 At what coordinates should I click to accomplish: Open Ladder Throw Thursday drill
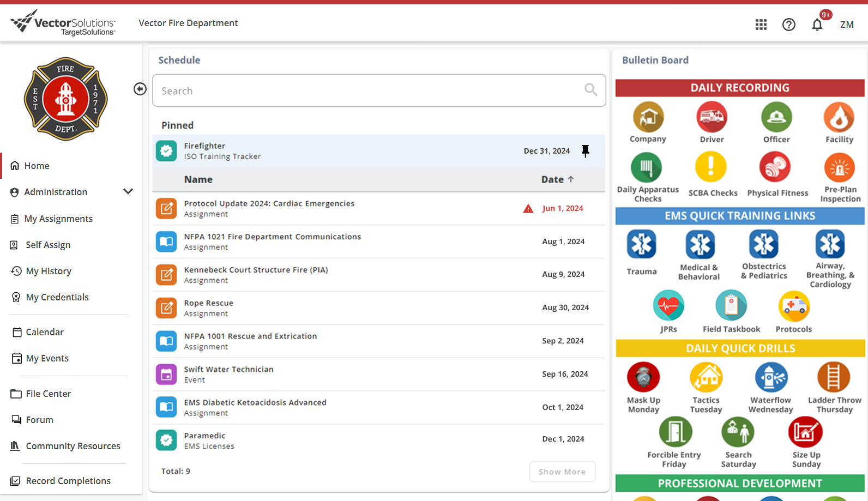click(834, 377)
